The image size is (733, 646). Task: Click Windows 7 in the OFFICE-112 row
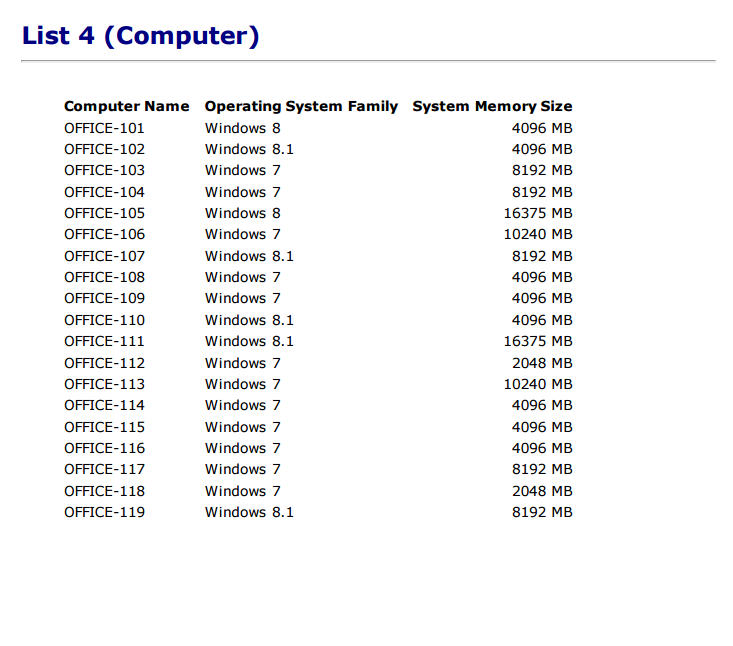point(243,363)
